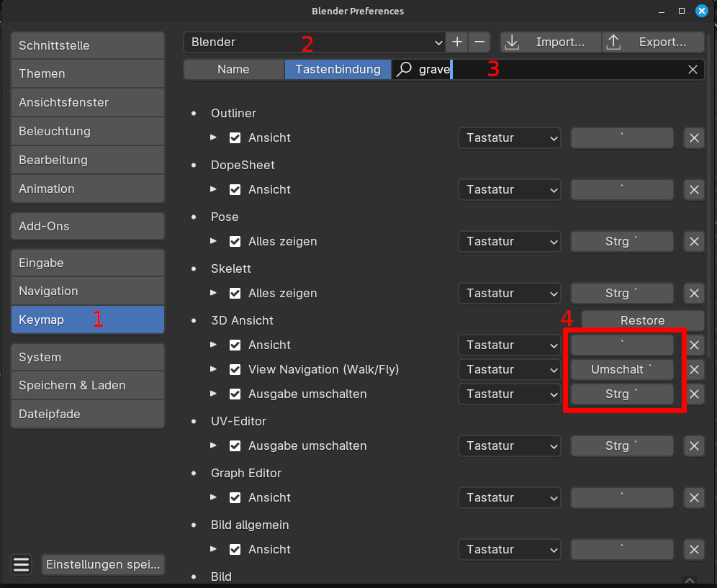Add a new keymap preset with plus icon
This screenshot has width=717, height=588.
point(457,42)
